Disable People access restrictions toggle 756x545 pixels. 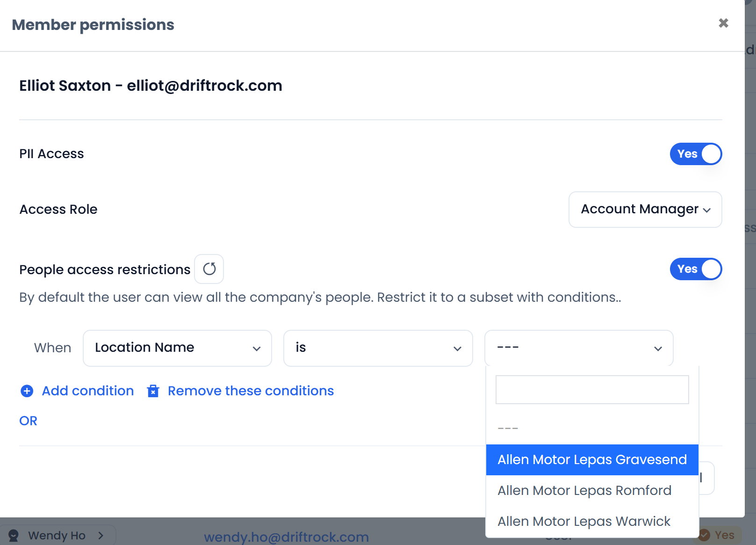[696, 269]
